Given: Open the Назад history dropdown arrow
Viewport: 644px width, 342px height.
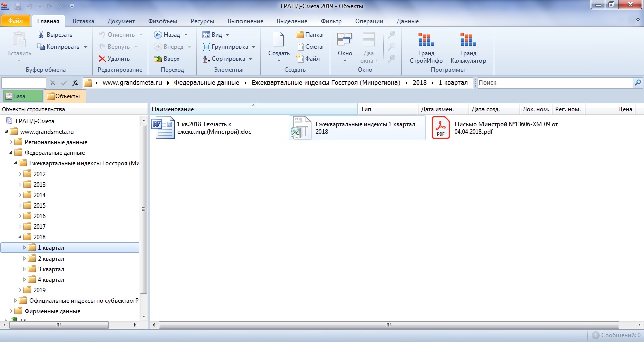Looking at the screenshot, I should click(186, 35).
